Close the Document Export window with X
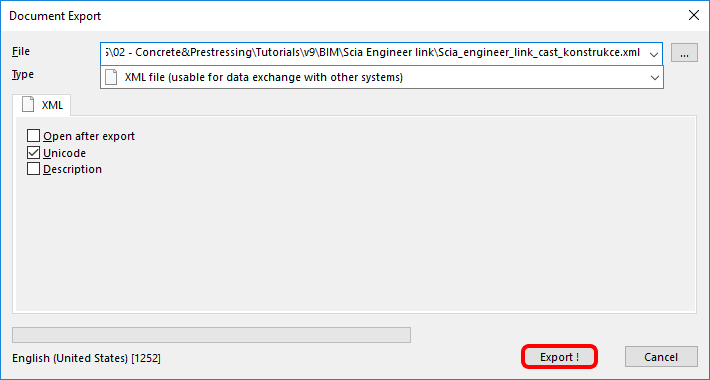The height and width of the screenshot is (380, 710). point(694,15)
